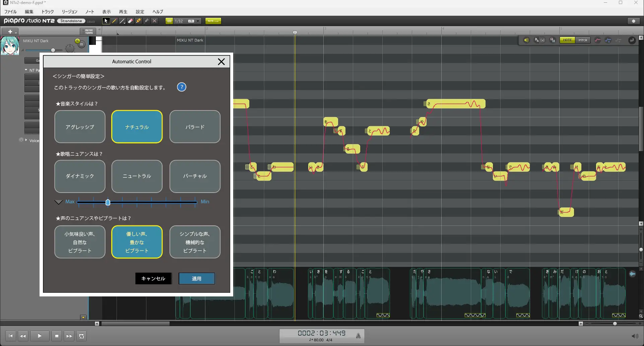
Task: Open the Piapro Studio settings gear
Action: point(634,21)
